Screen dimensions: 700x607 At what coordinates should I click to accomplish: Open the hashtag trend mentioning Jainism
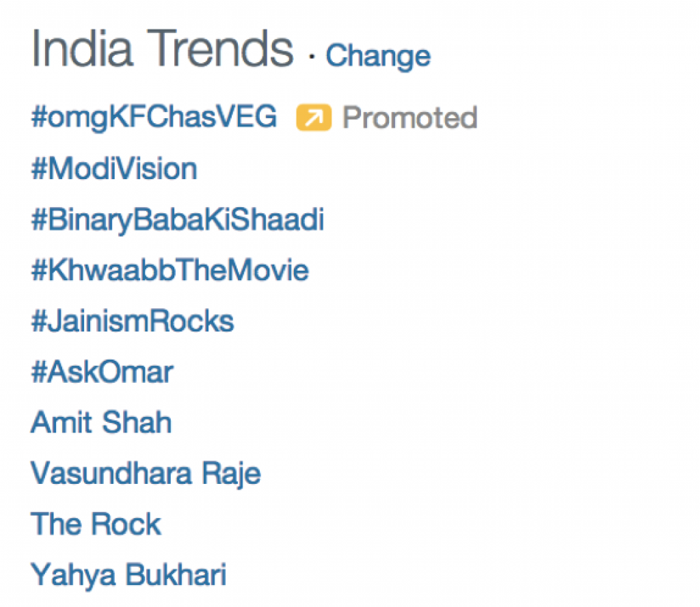pos(133,321)
